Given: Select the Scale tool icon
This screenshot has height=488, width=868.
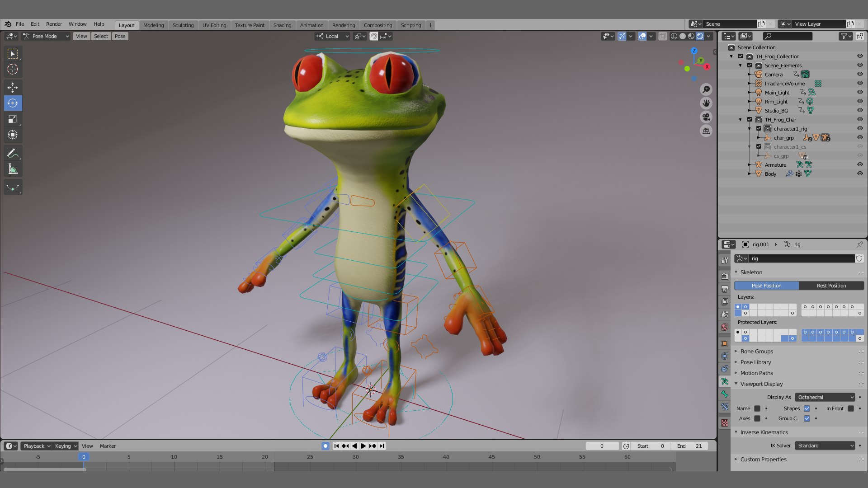Looking at the screenshot, I should coord(13,119).
